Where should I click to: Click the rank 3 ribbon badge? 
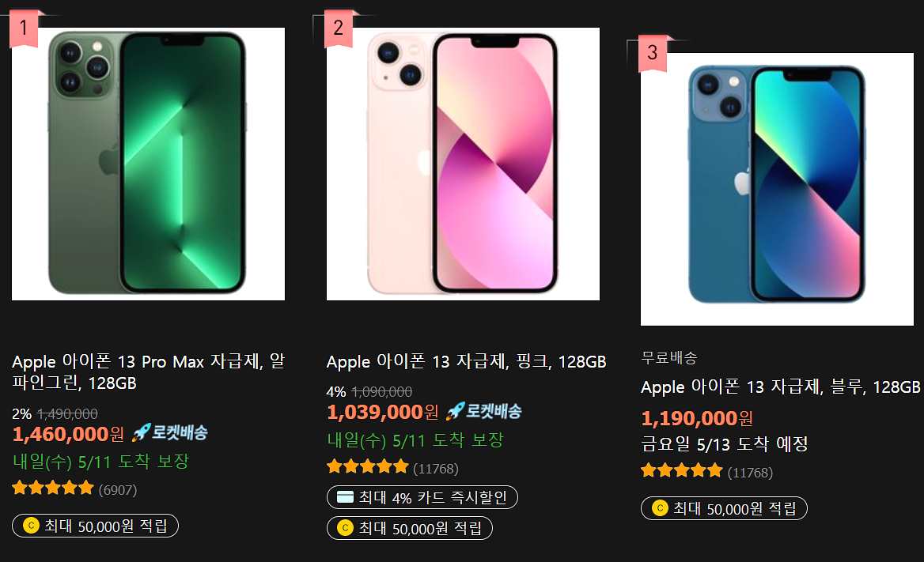click(653, 53)
